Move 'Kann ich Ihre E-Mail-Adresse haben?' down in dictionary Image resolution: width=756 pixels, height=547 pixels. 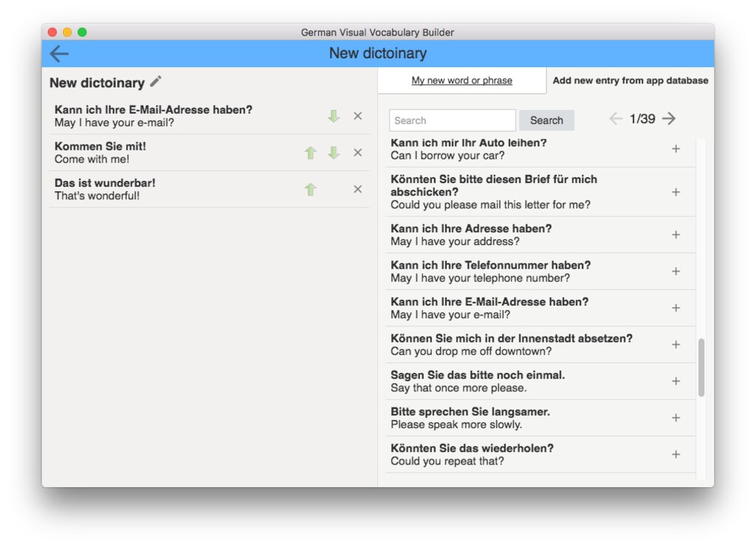tap(334, 116)
